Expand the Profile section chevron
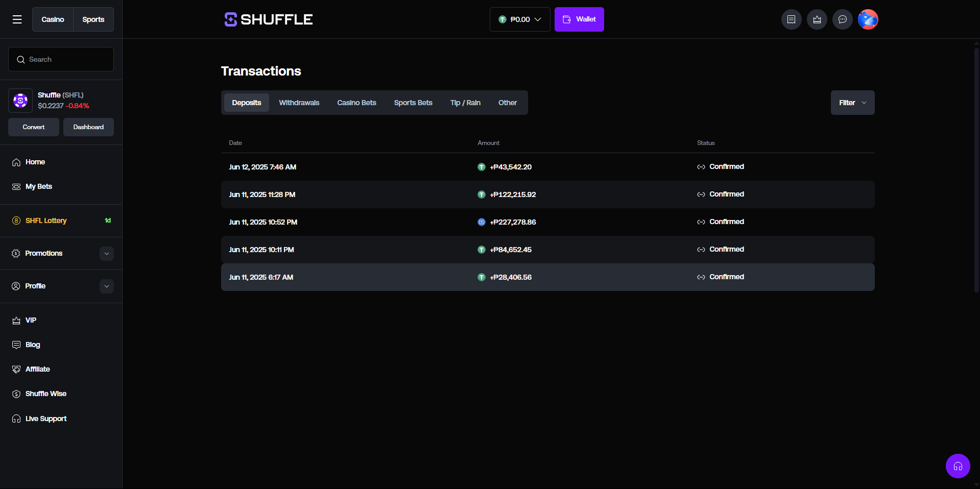The image size is (980, 489). coord(107,286)
